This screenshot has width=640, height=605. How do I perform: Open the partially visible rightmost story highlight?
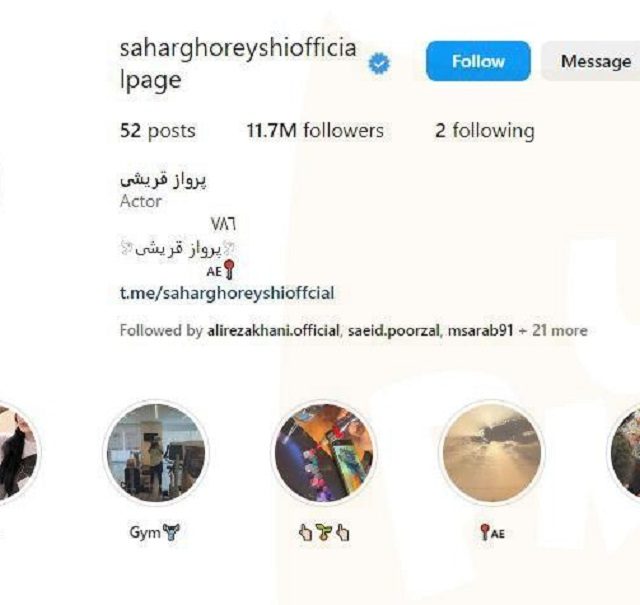(x=624, y=452)
